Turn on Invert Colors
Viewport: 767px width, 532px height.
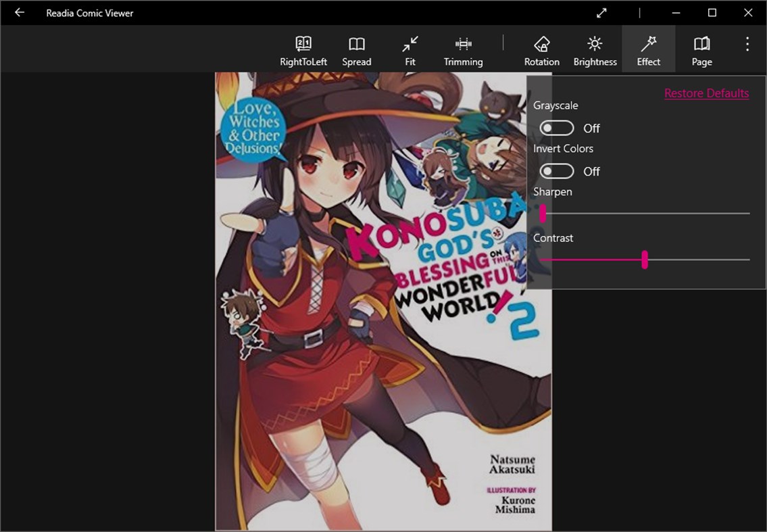[555, 171]
